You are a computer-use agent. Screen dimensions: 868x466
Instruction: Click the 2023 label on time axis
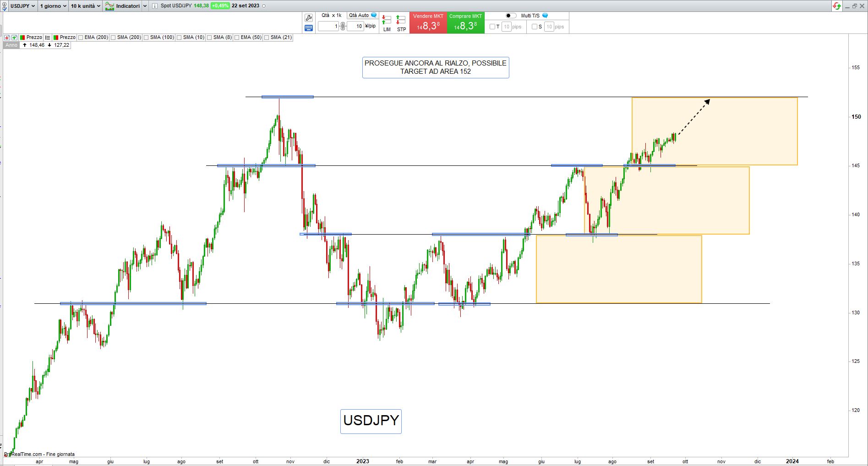click(363, 461)
